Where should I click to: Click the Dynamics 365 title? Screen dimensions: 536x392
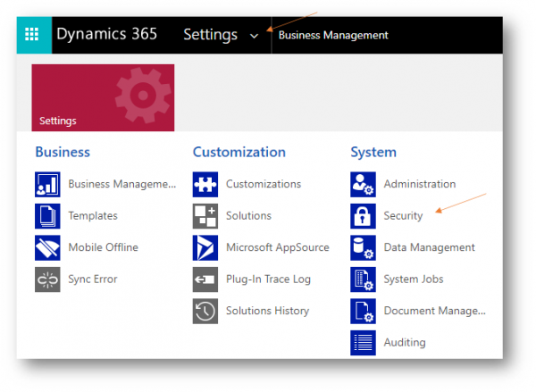[106, 35]
